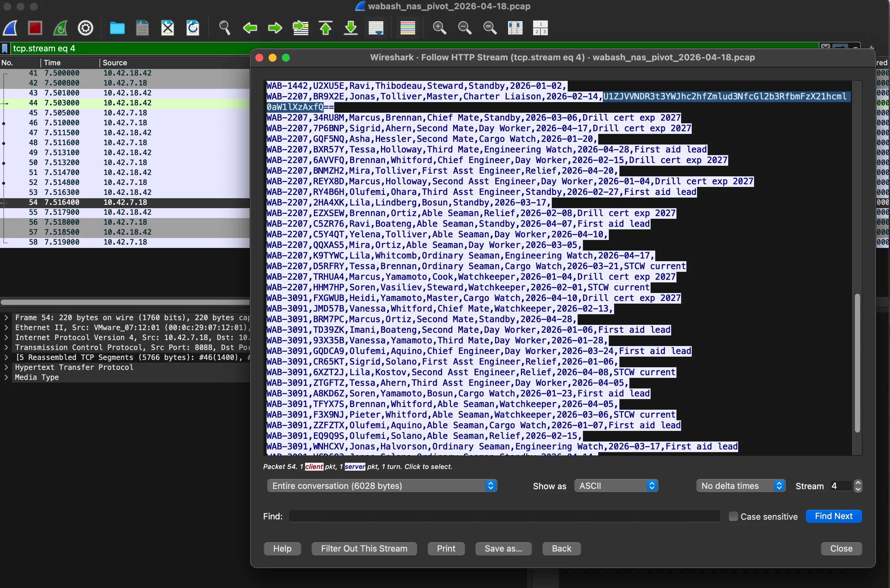Click the stream line for Heidi Yamamoto, Master
890x588 pixels.
click(x=473, y=298)
